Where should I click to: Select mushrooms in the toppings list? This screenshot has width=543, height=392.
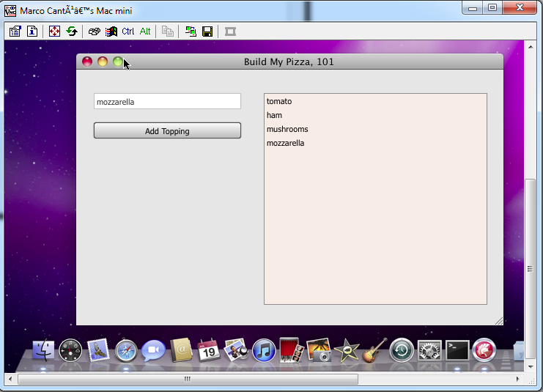[x=375, y=129]
